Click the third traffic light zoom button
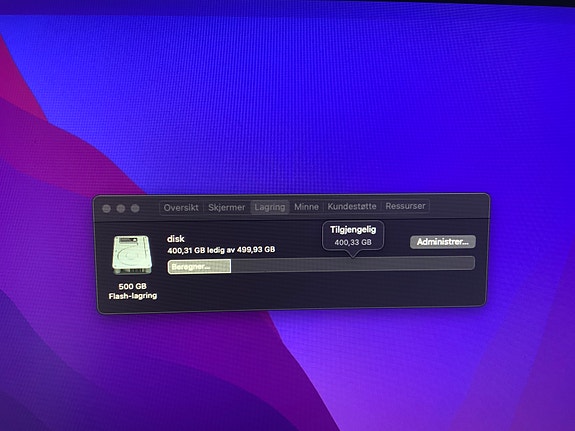This screenshot has height=431, width=575. 135,208
